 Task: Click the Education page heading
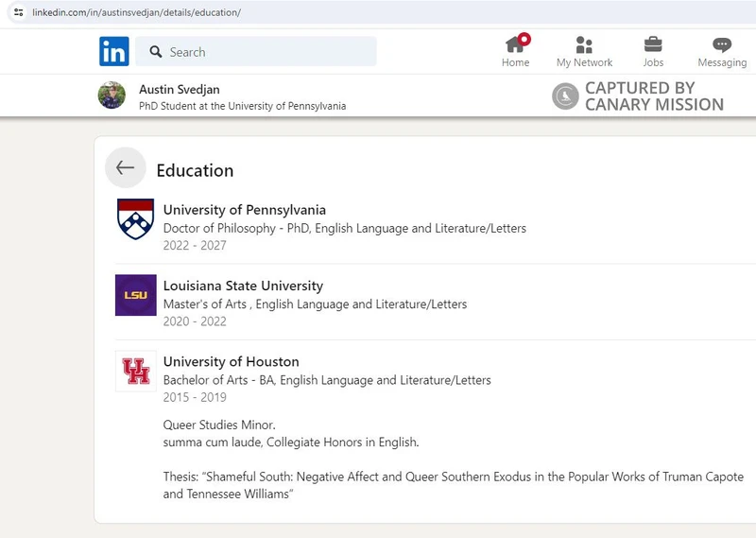point(195,170)
